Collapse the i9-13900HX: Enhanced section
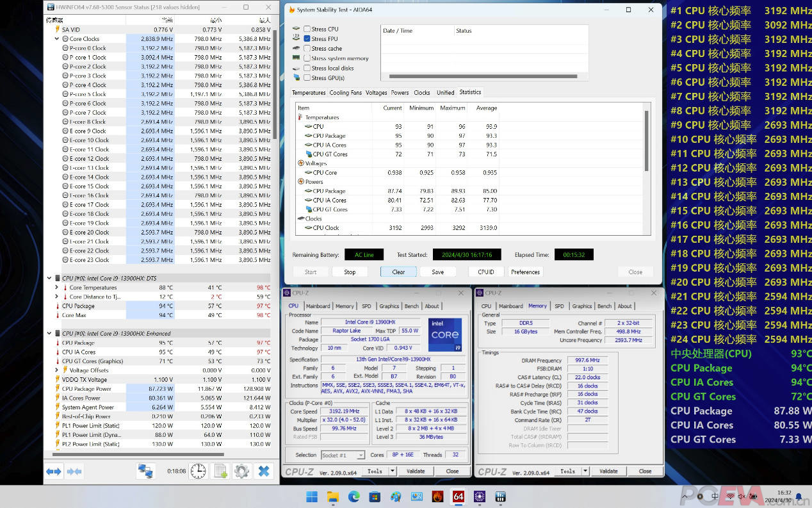Image resolution: width=812 pixels, height=508 pixels. (49, 333)
